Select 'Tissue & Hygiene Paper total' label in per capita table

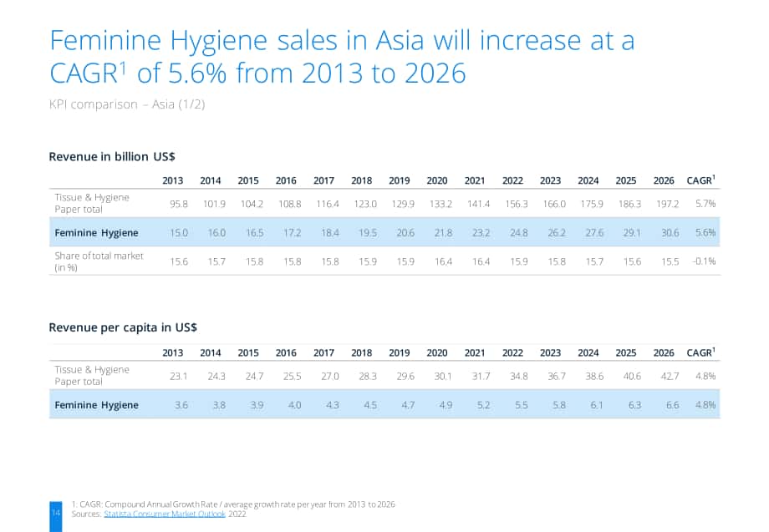[92, 376]
